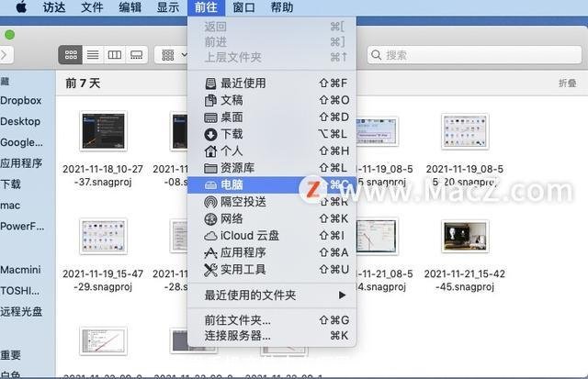The image size is (588, 379).
Task: Switch to gallery view
Action: tap(136, 55)
